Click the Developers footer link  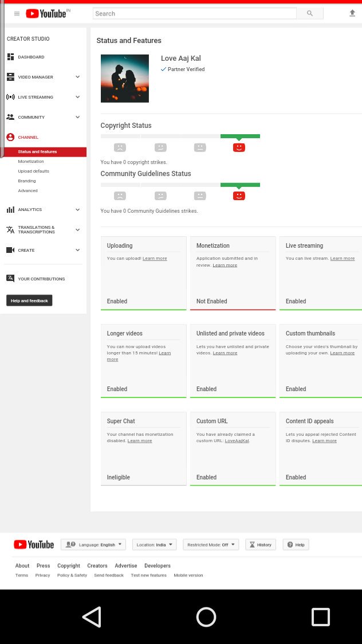157,565
